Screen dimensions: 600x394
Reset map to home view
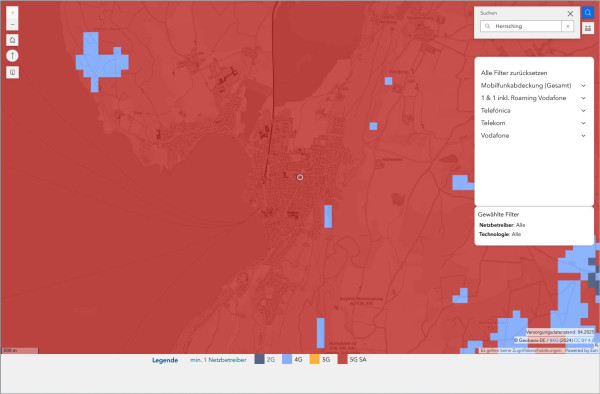pyautogui.click(x=12, y=40)
